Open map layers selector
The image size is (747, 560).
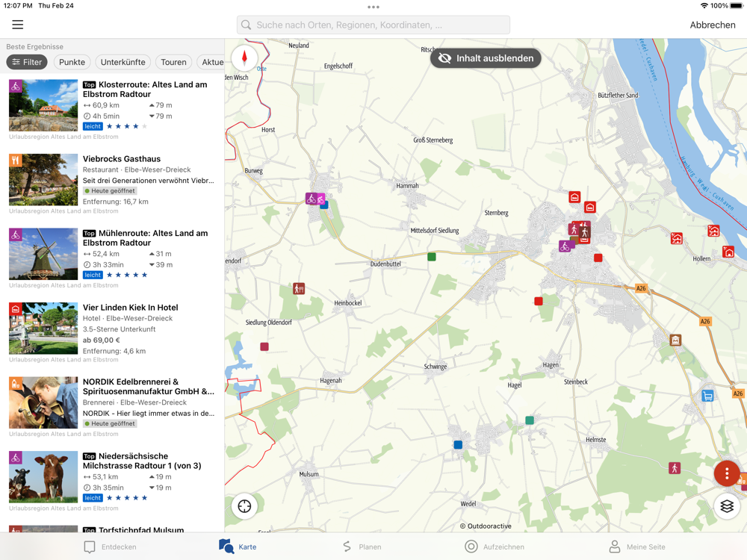coord(727,505)
